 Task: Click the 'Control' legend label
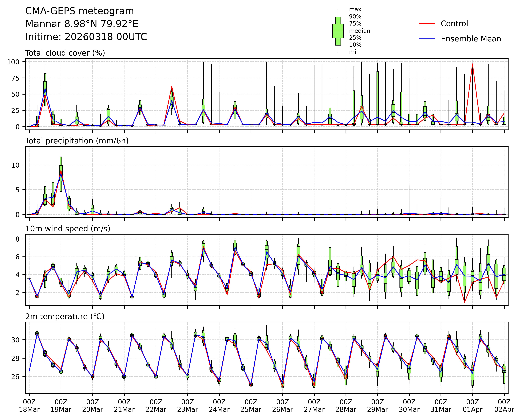coord(454,24)
